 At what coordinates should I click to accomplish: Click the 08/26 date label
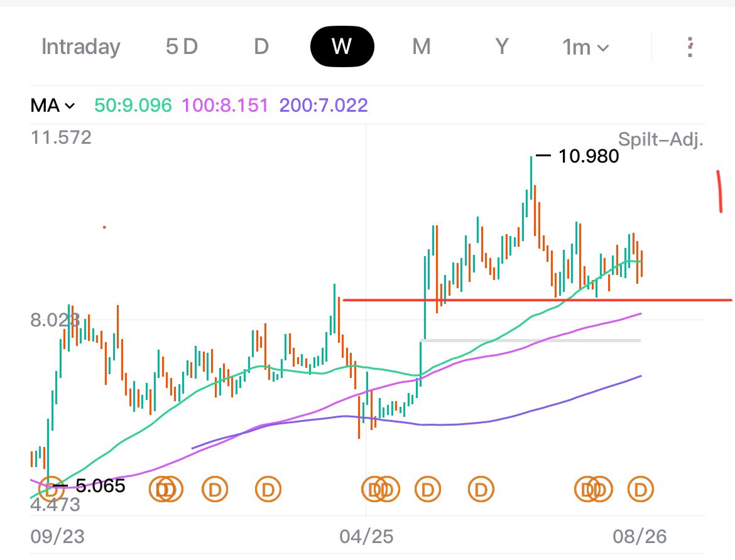coord(640,537)
